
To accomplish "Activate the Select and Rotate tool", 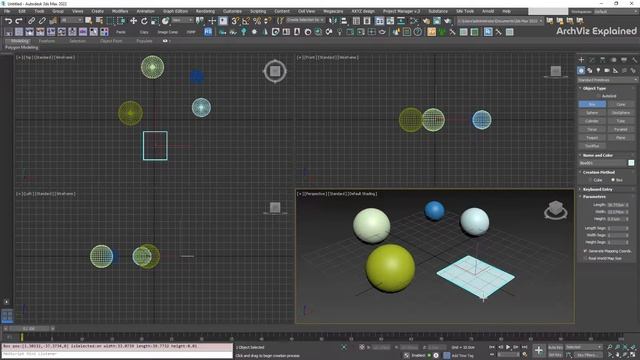I will (144, 21).
